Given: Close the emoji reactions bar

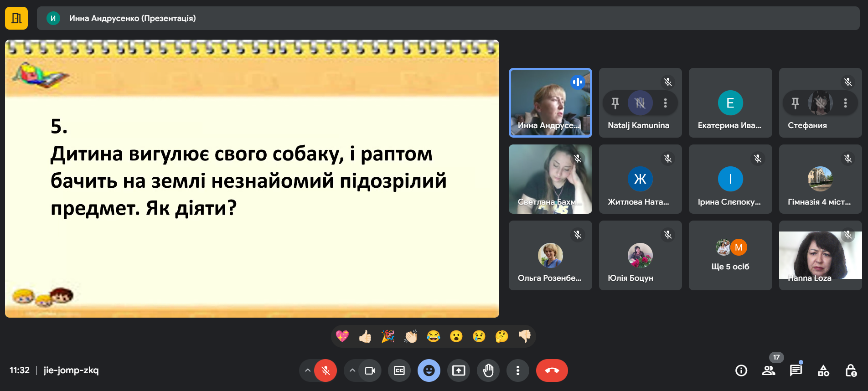Looking at the screenshot, I should pos(429,370).
